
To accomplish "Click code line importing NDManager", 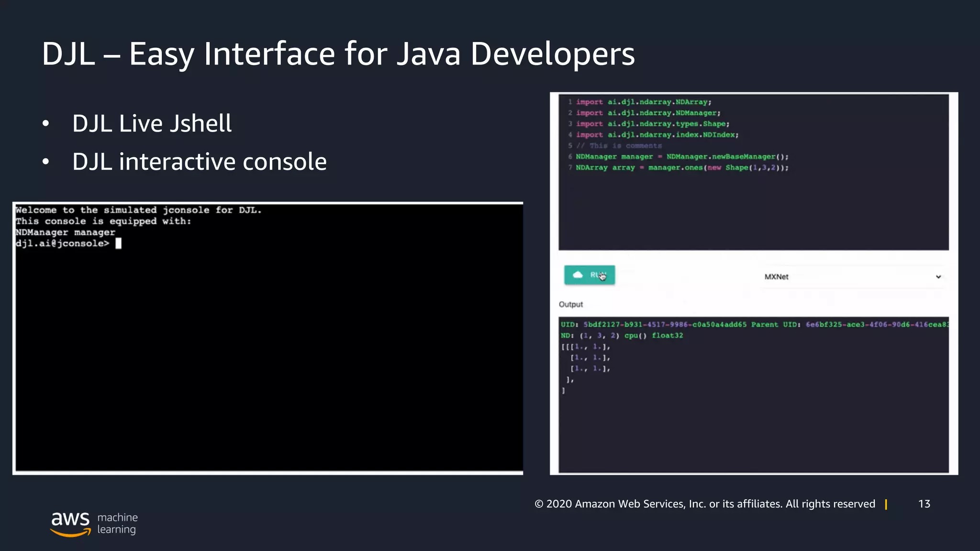I will (x=648, y=113).
